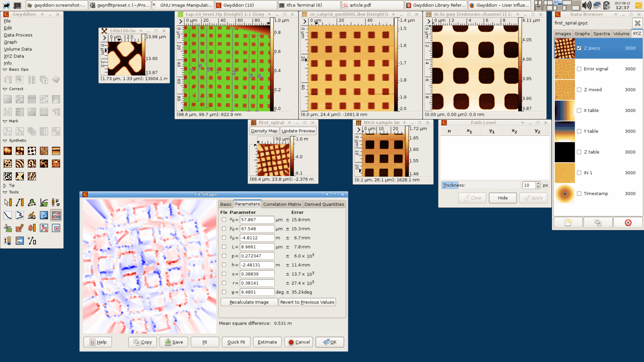This screenshot has height=362, width=644.
Task: Click the Z piezo channel thumbnail
Action: pos(565,48)
